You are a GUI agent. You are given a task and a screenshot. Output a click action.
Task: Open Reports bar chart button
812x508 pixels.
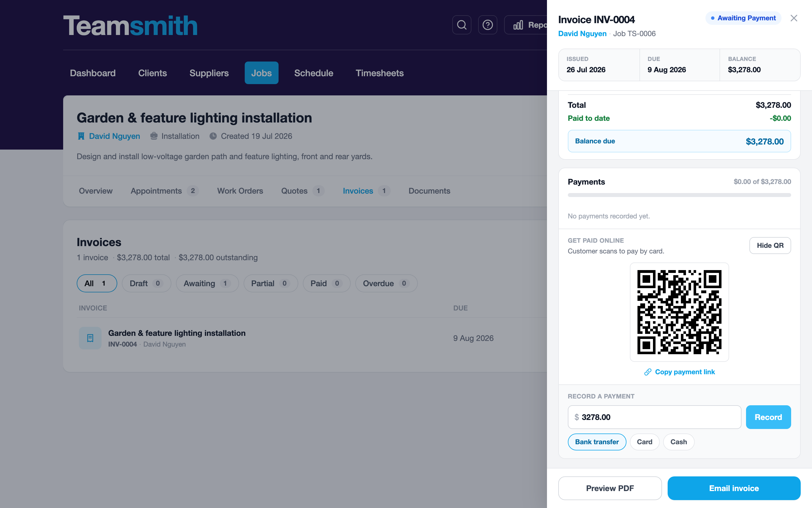(x=526, y=25)
